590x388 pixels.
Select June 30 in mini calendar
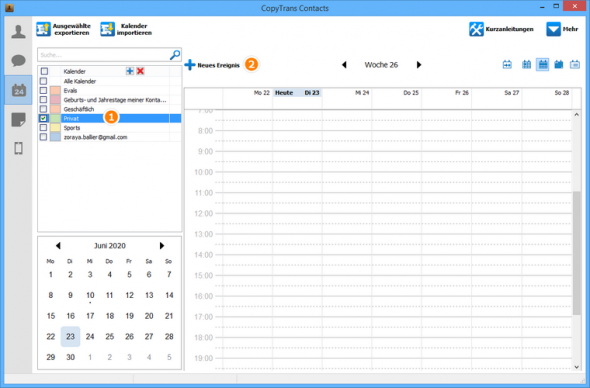[70, 357]
